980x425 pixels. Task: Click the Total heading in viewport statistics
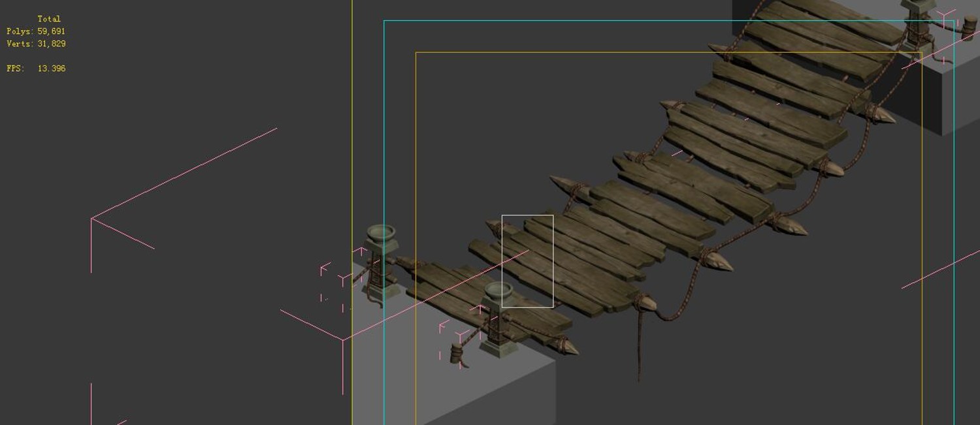(49, 19)
